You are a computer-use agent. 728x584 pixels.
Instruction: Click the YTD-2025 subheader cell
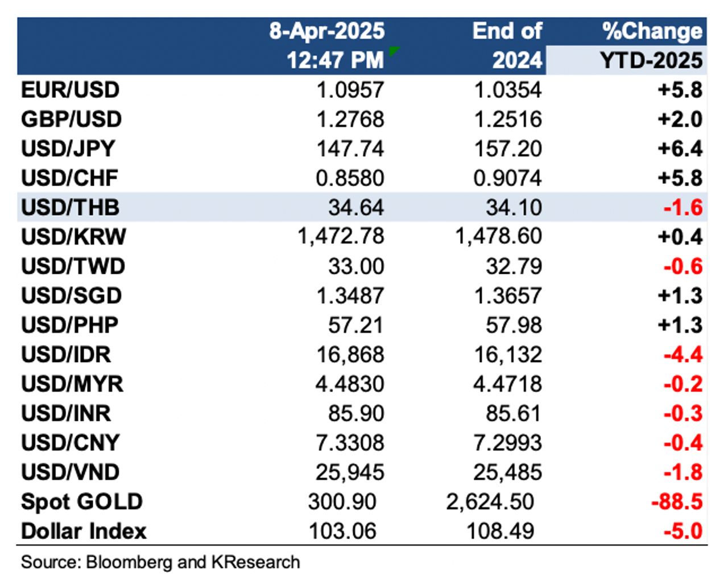652,60
